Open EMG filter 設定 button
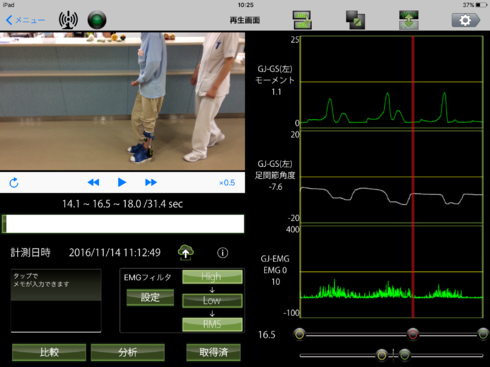490x367 pixels. (150, 297)
